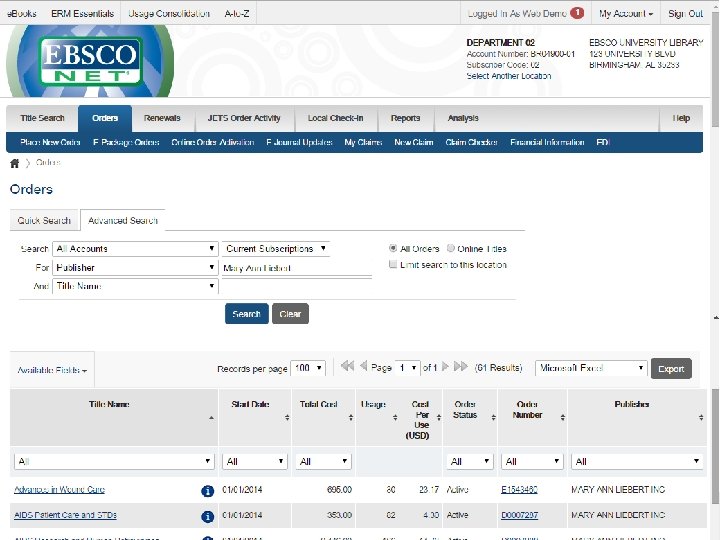Go to next results page

(x=444, y=366)
